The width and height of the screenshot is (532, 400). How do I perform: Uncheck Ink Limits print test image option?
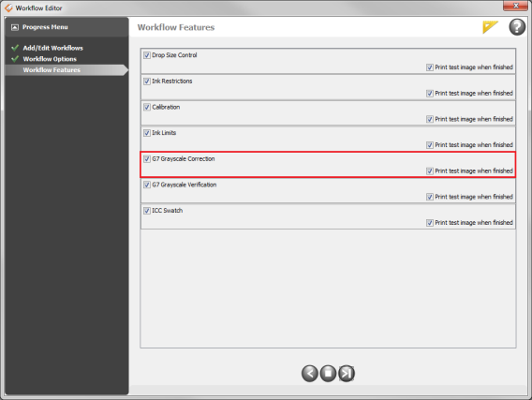coord(430,145)
